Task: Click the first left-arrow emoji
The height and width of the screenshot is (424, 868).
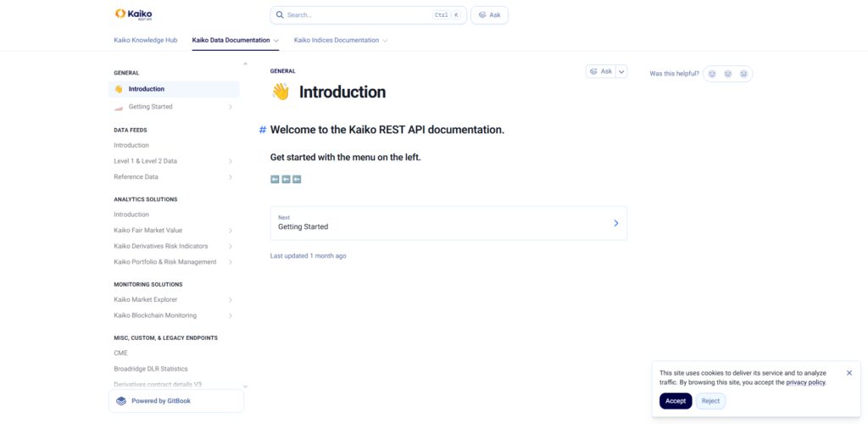Action: [x=275, y=179]
